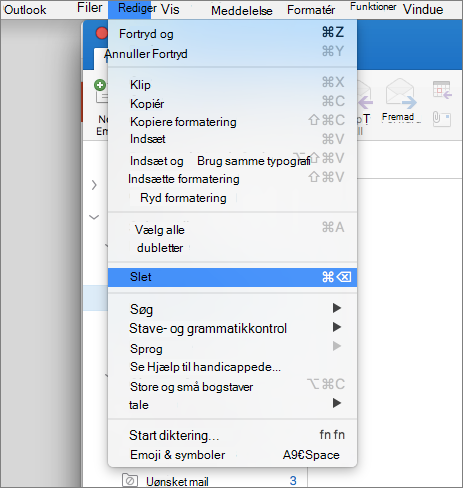Expand the tale submenu
Screen dimensions: 463x488
tap(232, 405)
